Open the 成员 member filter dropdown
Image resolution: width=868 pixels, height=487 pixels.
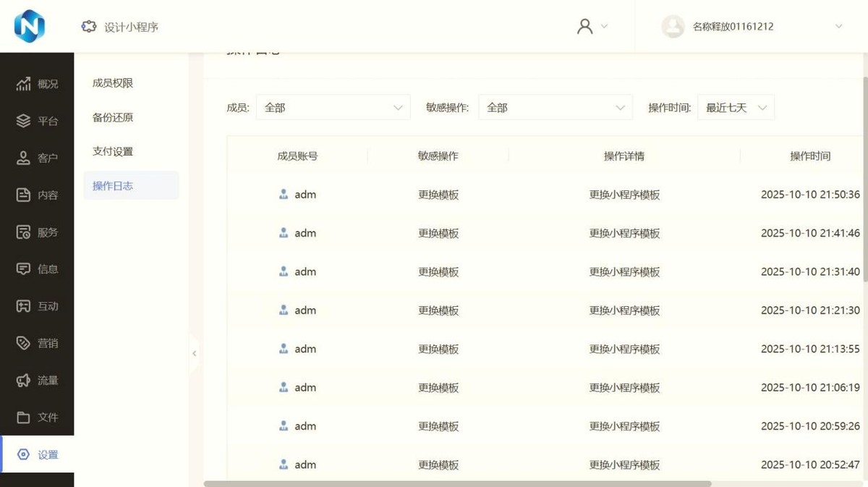tap(333, 107)
